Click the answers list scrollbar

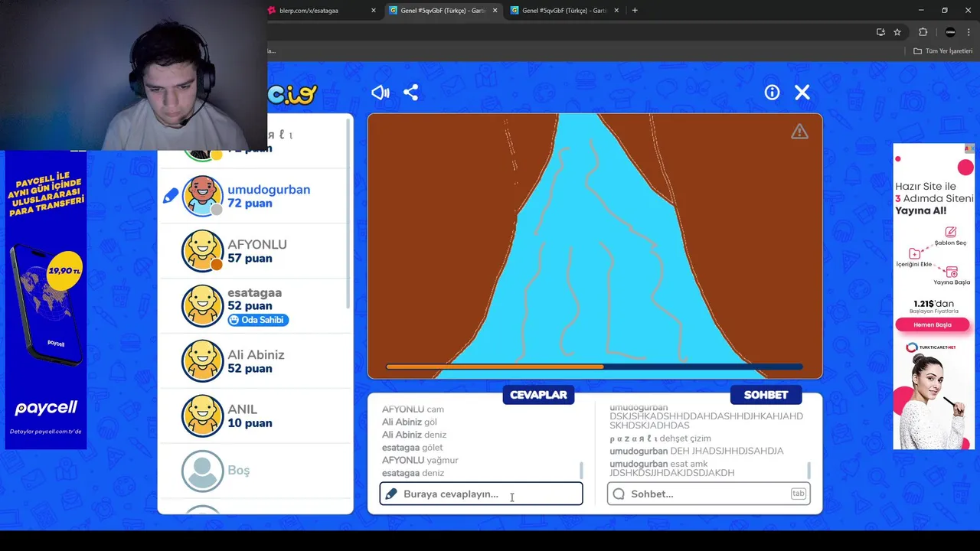point(581,469)
